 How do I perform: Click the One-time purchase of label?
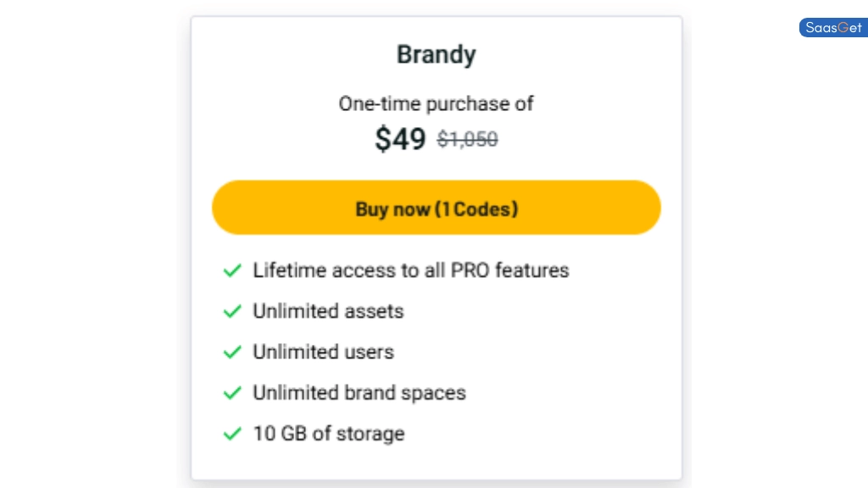tap(436, 103)
